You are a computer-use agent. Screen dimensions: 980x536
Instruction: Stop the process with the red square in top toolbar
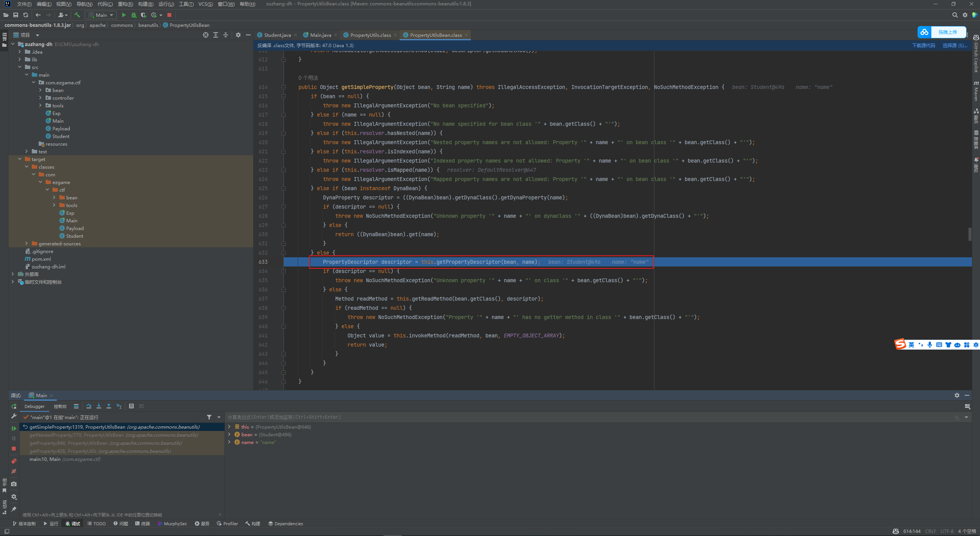click(x=169, y=15)
